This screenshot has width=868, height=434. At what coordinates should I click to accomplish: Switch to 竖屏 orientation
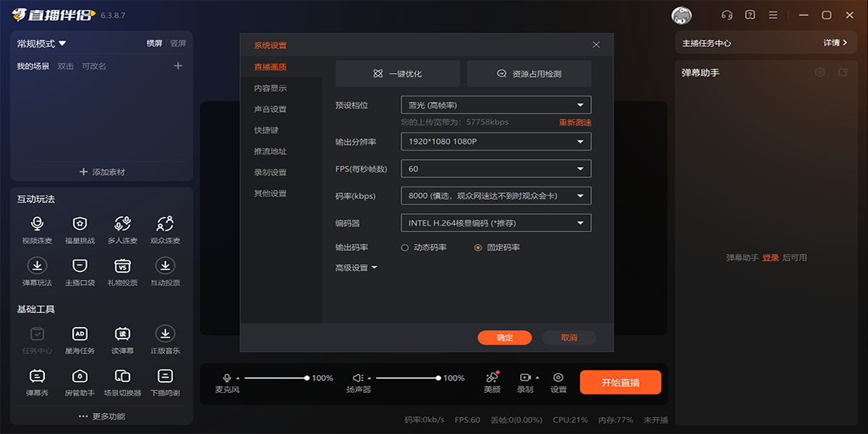tap(178, 43)
